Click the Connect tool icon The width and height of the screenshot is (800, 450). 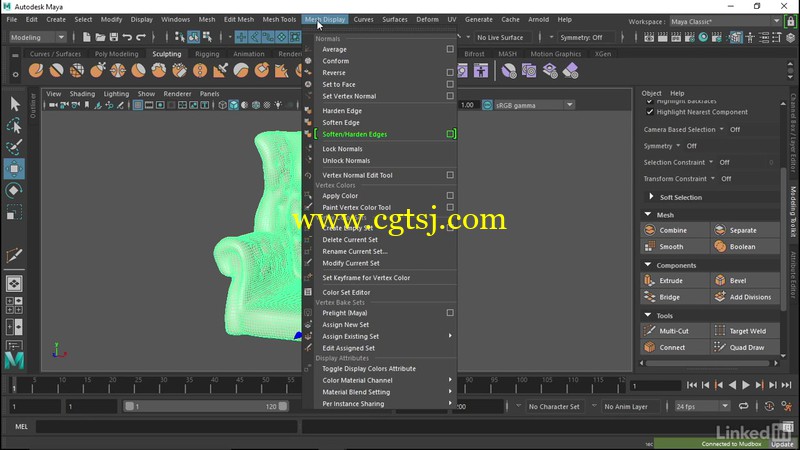click(649, 347)
